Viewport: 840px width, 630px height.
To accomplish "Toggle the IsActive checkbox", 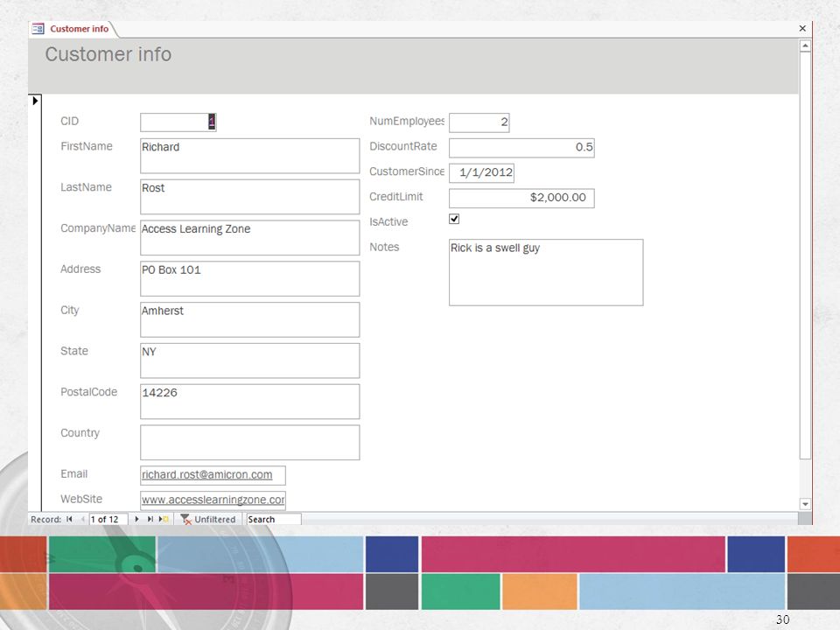I will click(x=454, y=219).
